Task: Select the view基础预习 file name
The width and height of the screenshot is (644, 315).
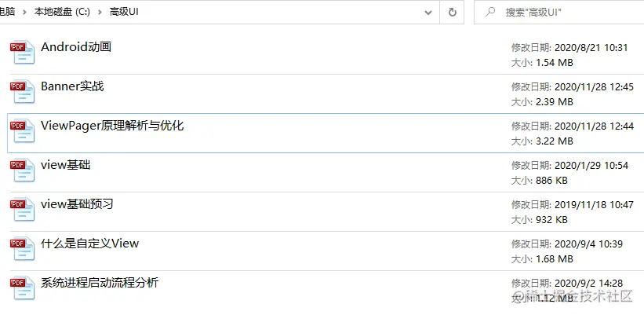Action: tap(78, 204)
